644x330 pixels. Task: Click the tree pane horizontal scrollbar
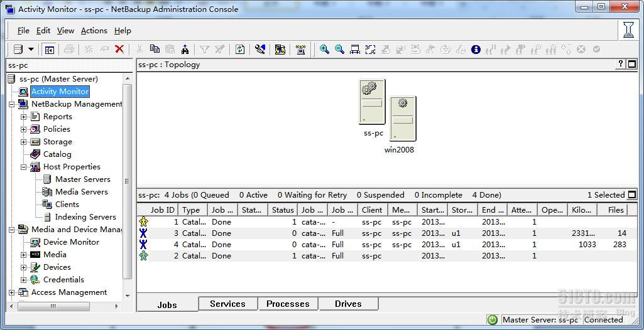pos(53,306)
